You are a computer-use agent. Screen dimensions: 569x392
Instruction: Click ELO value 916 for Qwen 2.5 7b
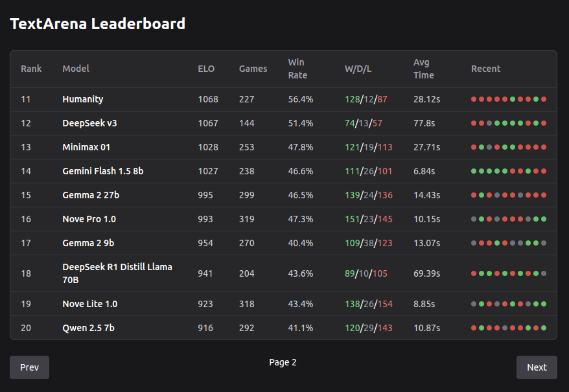tap(205, 328)
